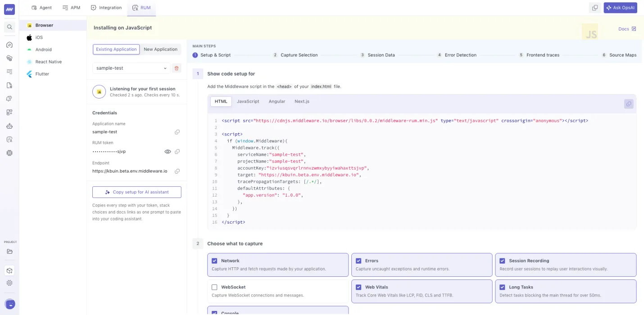The image size is (644, 315).
Task: Open the project folder icon in the sidebar
Action: [x=9, y=252]
